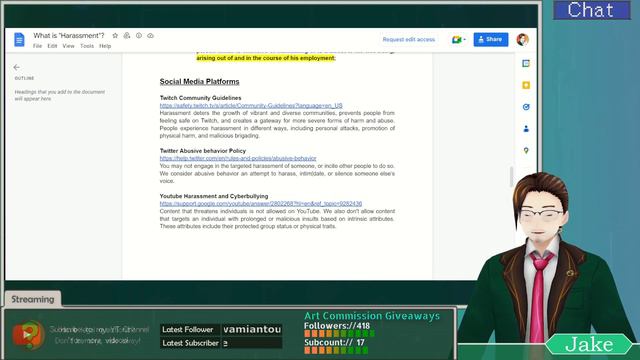Click 'Youtube Harassment and Cyberbullying' subheading
This screenshot has width=640, height=360.
[214, 196]
